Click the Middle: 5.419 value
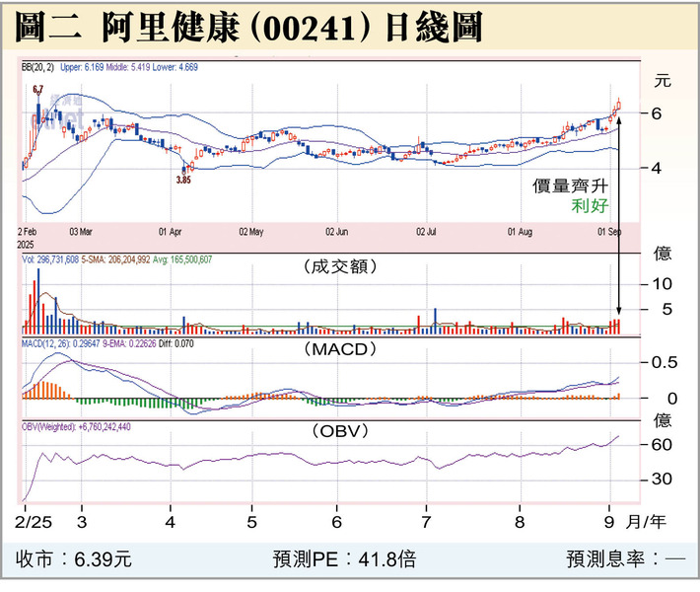Screen dimensions: 700x592 click(128, 67)
